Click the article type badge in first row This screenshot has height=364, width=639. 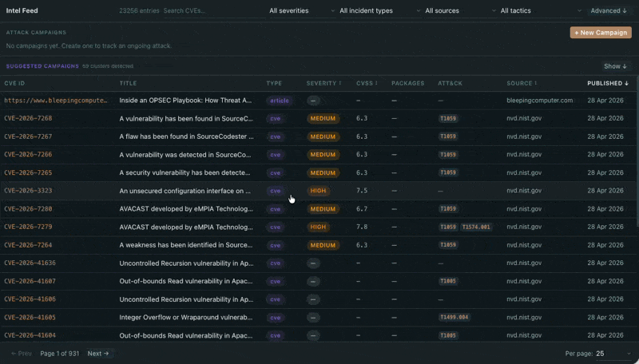(x=279, y=101)
